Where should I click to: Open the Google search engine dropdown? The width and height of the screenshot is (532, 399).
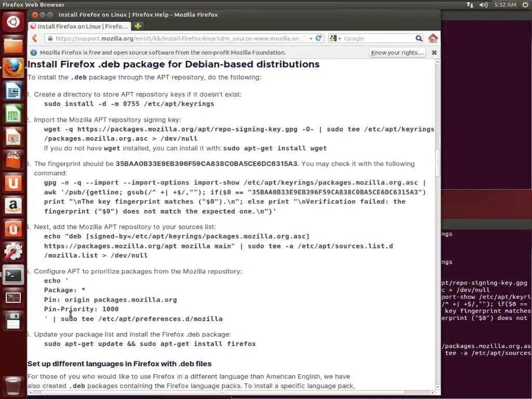pos(335,38)
